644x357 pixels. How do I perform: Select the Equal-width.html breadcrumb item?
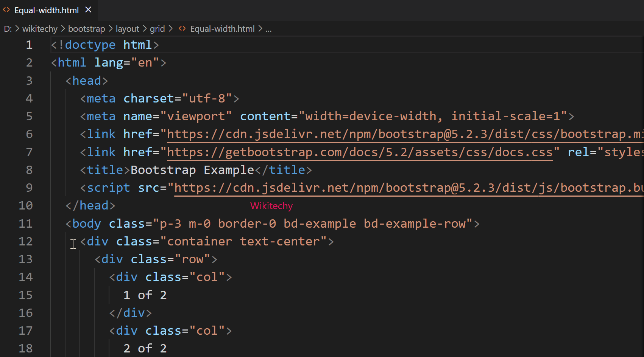pos(222,28)
